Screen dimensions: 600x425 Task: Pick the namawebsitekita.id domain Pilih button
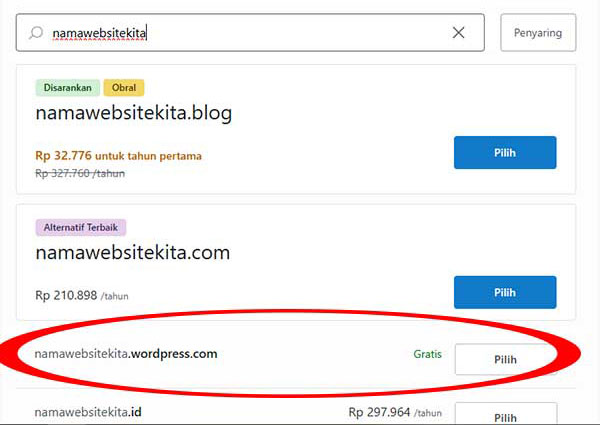click(x=505, y=414)
